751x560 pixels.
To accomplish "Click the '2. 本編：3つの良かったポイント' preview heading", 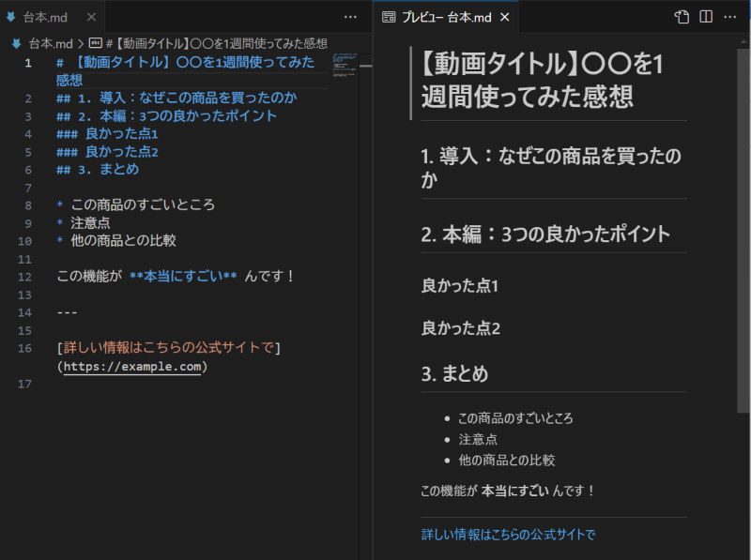I will pos(545,234).
